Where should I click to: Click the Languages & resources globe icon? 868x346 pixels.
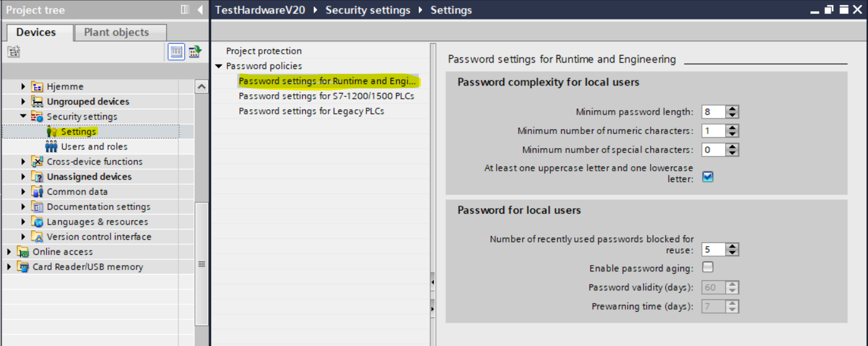tap(37, 222)
